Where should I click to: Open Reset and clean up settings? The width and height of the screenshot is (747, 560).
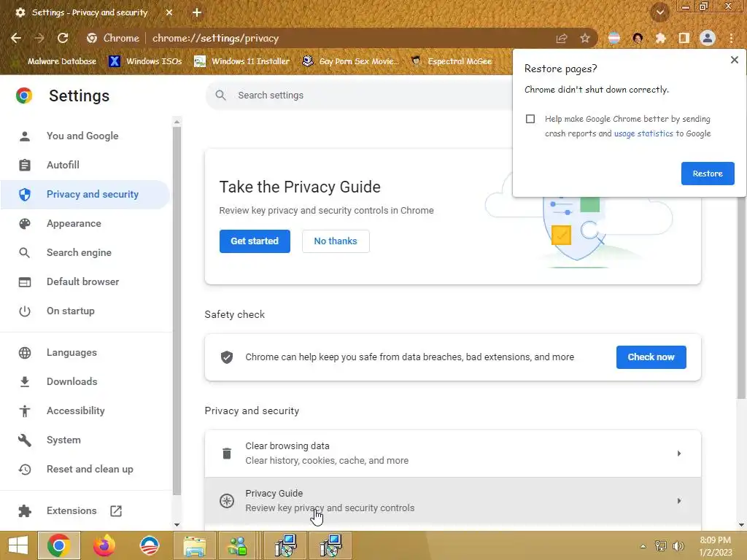90,469
